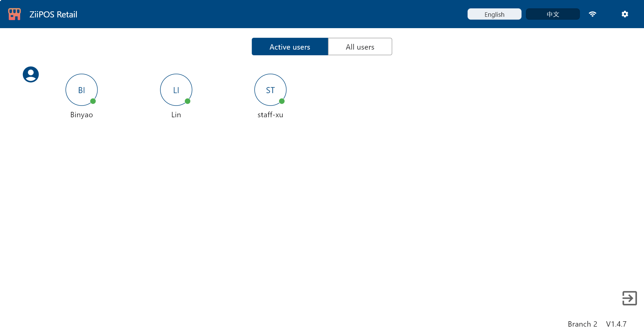This screenshot has width=644, height=335.
Task: Check the Wi-Fi connection status icon
Action: coord(592,14)
